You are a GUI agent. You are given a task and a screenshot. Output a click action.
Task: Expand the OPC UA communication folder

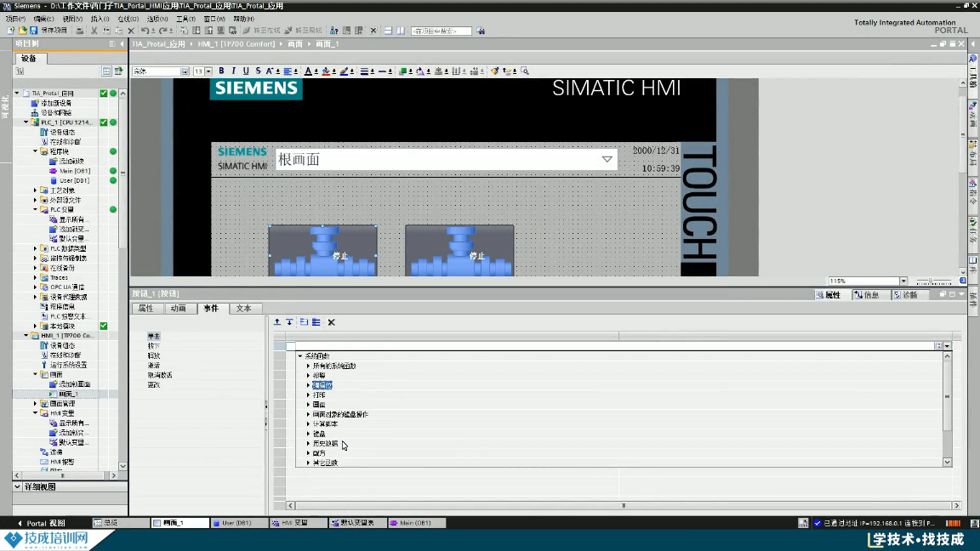(x=36, y=287)
